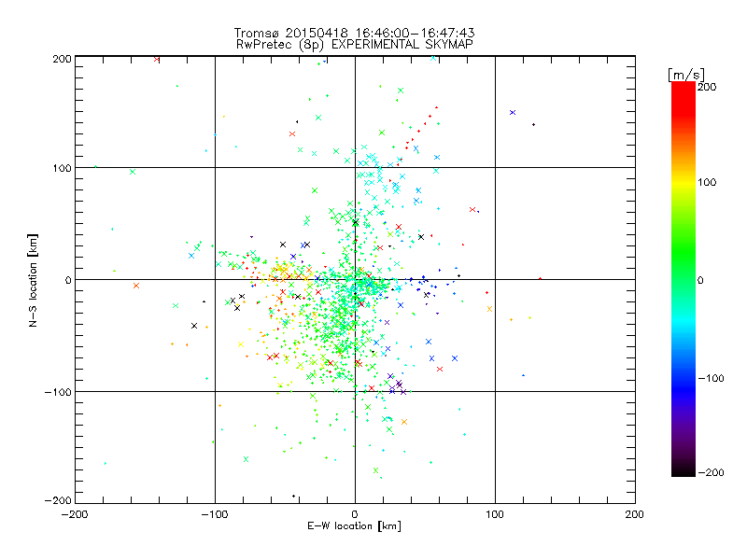
Task: Click the x-axis tick label "100"
Action: pyautogui.click(x=495, y=514)
